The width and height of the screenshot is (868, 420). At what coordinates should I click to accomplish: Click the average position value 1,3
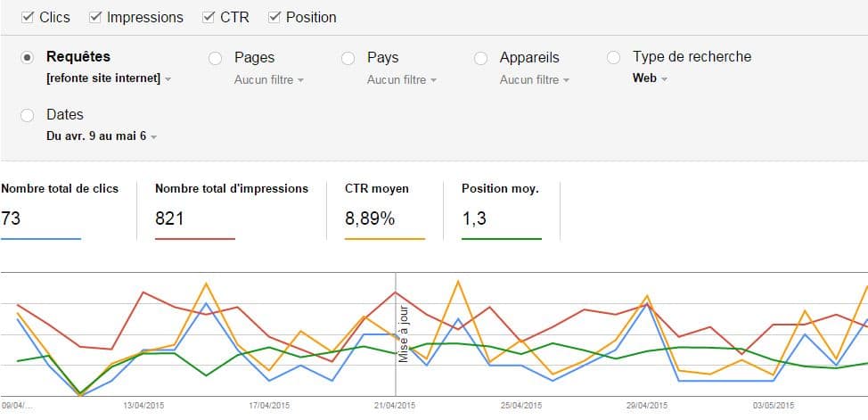(474, 218)
